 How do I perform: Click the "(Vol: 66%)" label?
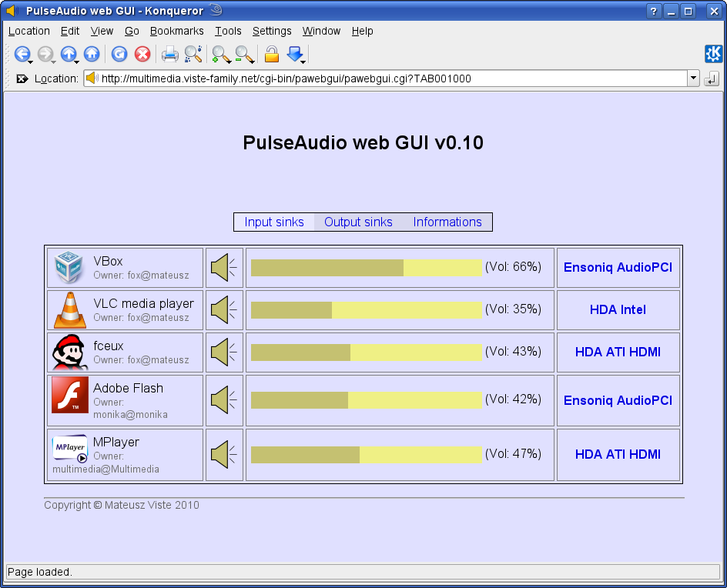513,267
